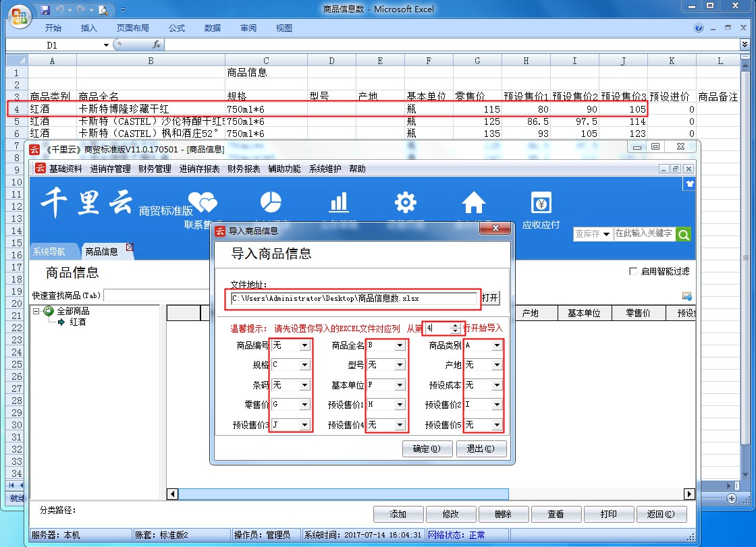This screenshot has width=756, height=547.
Task: Collapse the 全部商品 tree node
Action: coord(36,311)
